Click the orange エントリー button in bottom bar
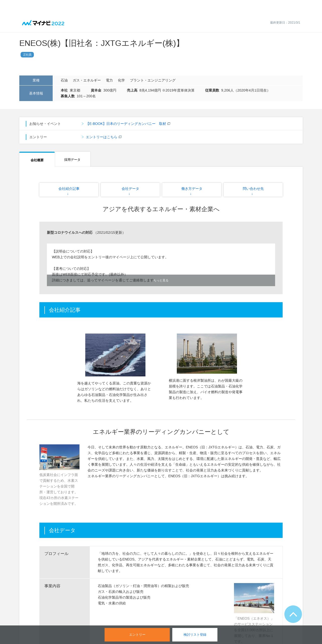Screen dimensions: 322x644 pyautogui.click(x=137, y=634)
